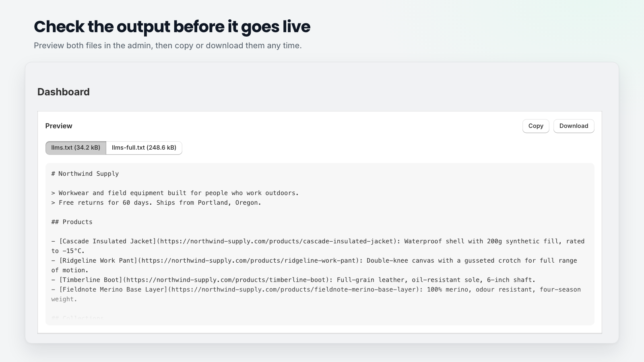Click the cascade-insulated-jacket product URL
The height and width of the screenshot is (362, 644).
click(x=277, y=241)
